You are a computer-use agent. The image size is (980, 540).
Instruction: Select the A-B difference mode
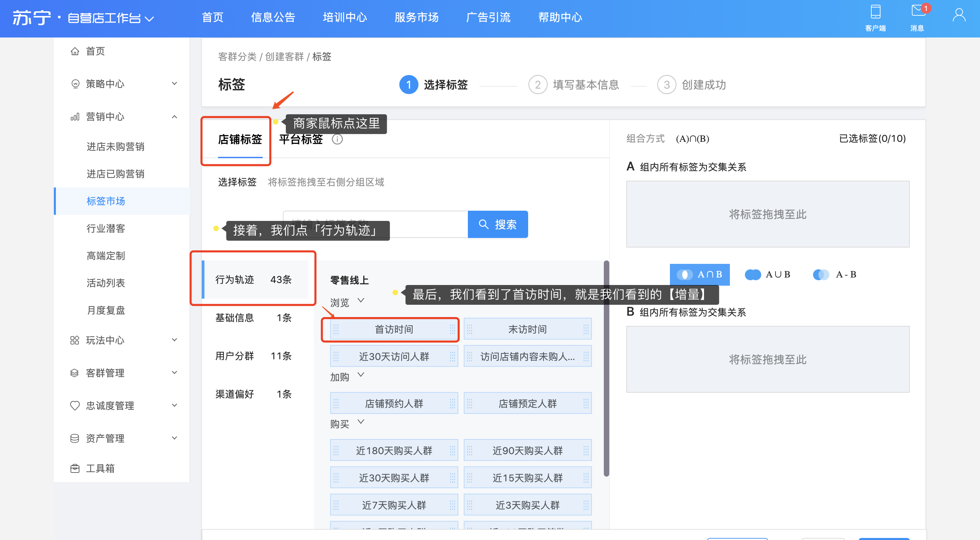pyautogui.click(x=835, y=274)
